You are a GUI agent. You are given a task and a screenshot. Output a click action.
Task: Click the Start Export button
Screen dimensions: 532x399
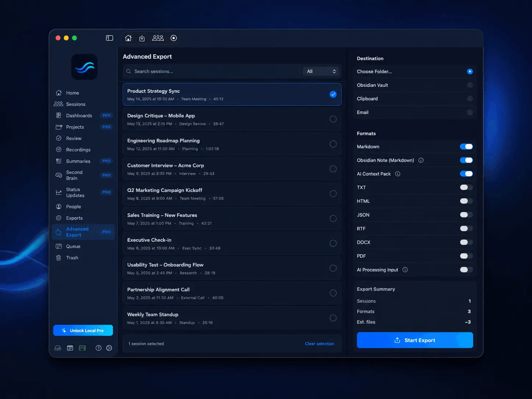tap(415, 340)
